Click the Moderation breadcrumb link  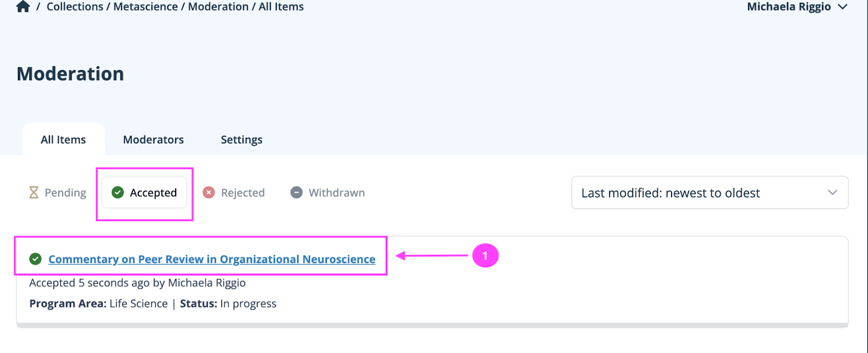pyautogui.click(x=218, y=7)
